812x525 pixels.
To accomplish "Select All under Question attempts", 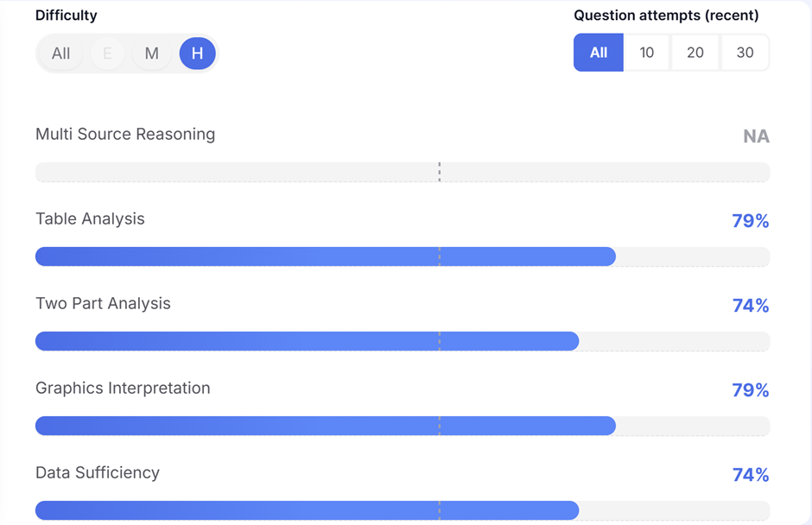I will pyautogui.click(x=598, y=53).
